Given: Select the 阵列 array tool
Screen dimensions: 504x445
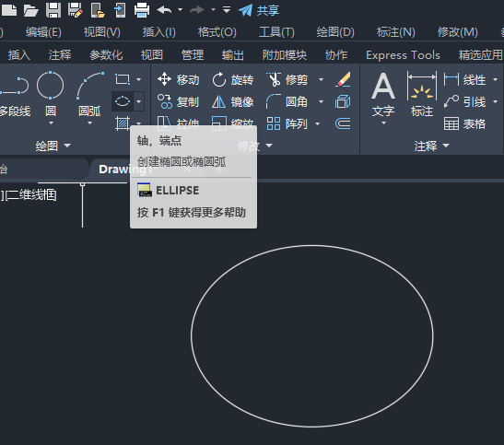Looking at the screenshot, I should pyautogui.click(x=287, y=123).
